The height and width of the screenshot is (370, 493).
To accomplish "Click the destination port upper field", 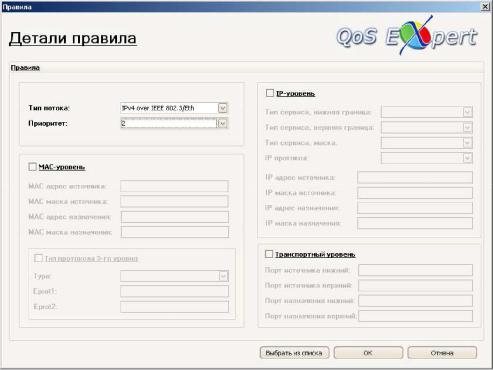I will [x=415, y=316].
